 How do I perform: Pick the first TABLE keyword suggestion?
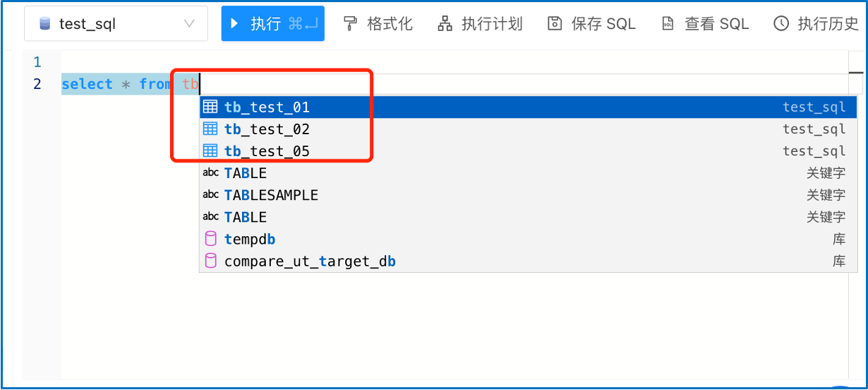point(245,173)
